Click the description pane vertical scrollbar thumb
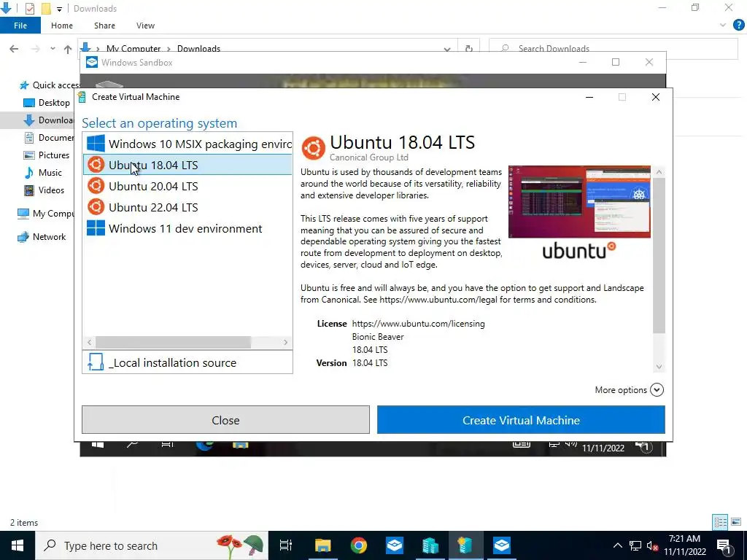The image size is (747, 560). [x=659, y=255]
